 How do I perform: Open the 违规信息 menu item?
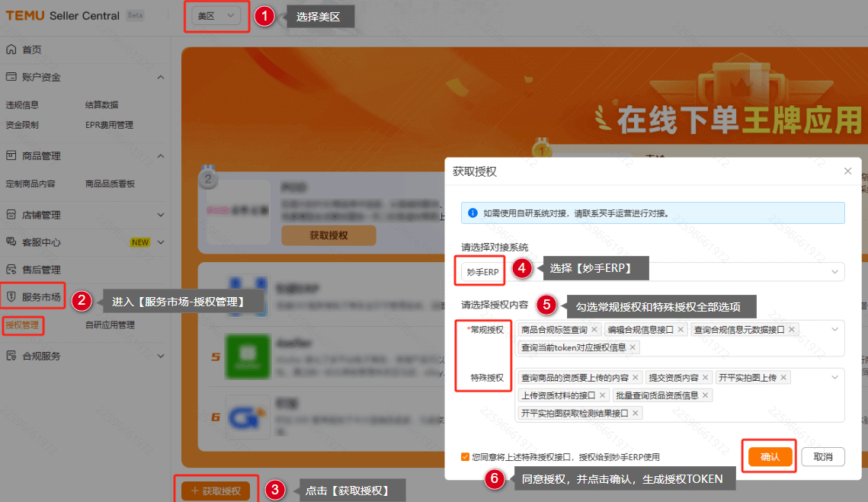coord(22,104)
